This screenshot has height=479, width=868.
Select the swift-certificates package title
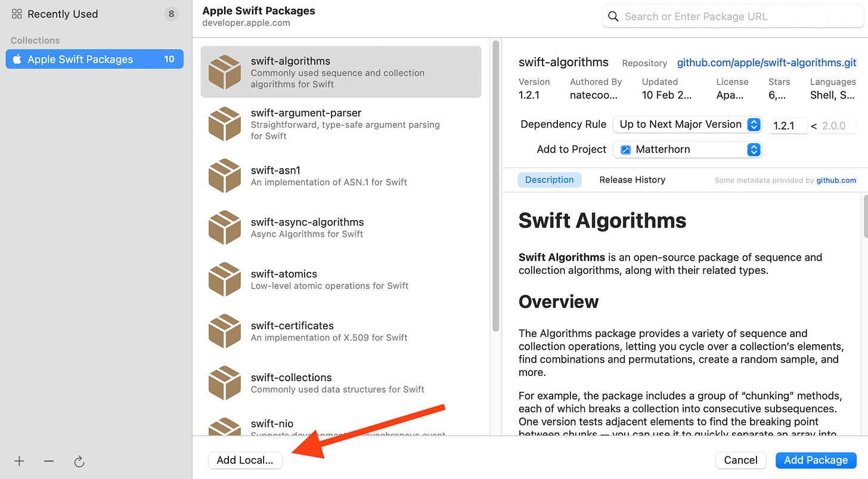point(292,326)
